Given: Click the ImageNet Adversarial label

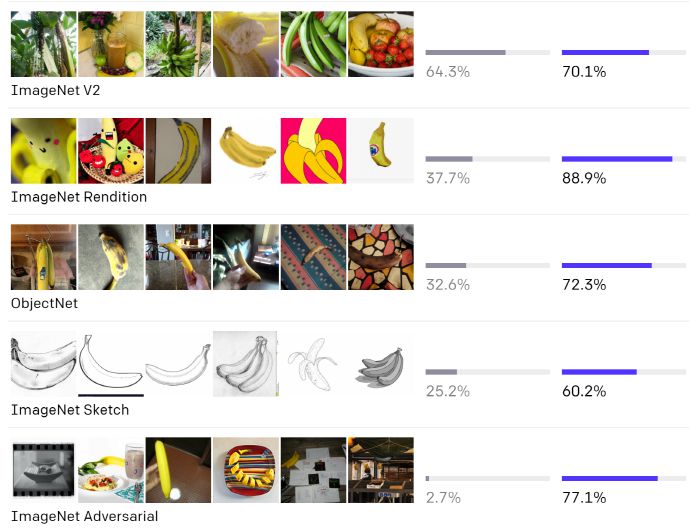Looking at the screenshot, I should click(85, 516).
